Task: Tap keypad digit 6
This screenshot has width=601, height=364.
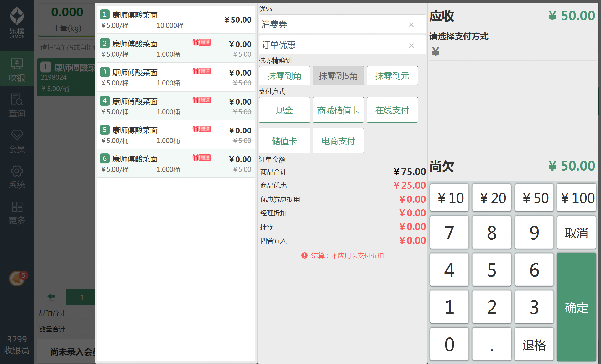Action: [x=534, y=270]
